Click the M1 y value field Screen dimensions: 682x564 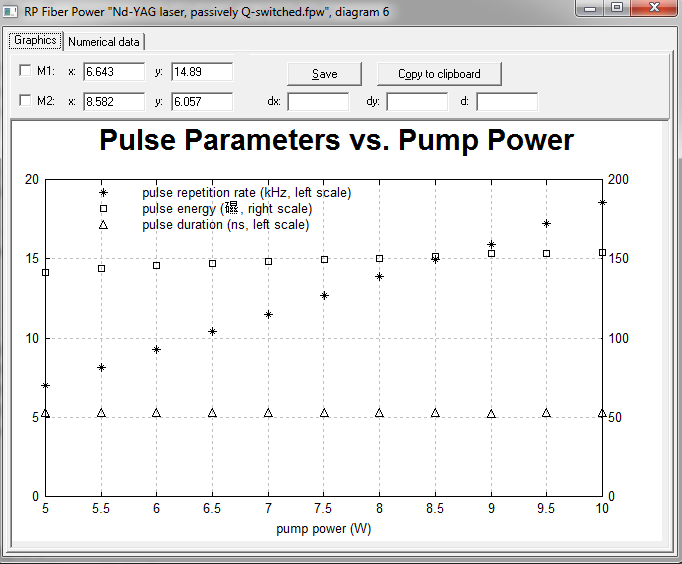pos(202,72)
